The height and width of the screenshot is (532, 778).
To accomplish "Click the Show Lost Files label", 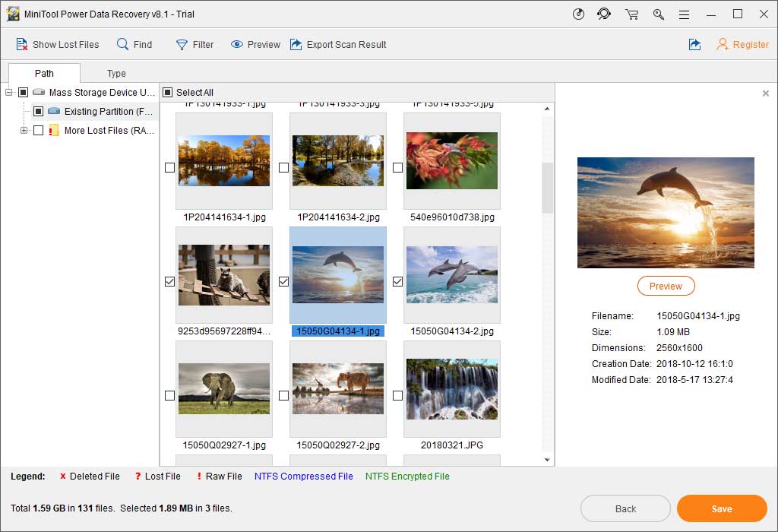I will tap(66, 45).
